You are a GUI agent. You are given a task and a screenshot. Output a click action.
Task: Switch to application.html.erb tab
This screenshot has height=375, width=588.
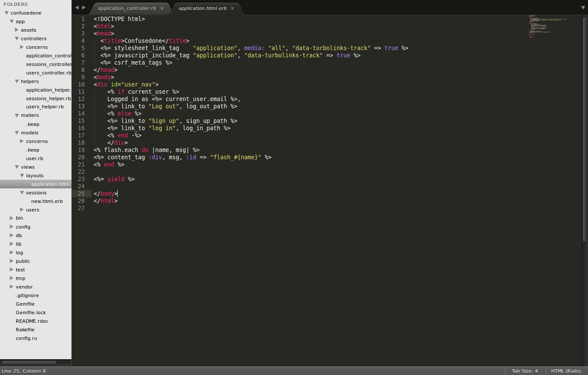[203, 8]
